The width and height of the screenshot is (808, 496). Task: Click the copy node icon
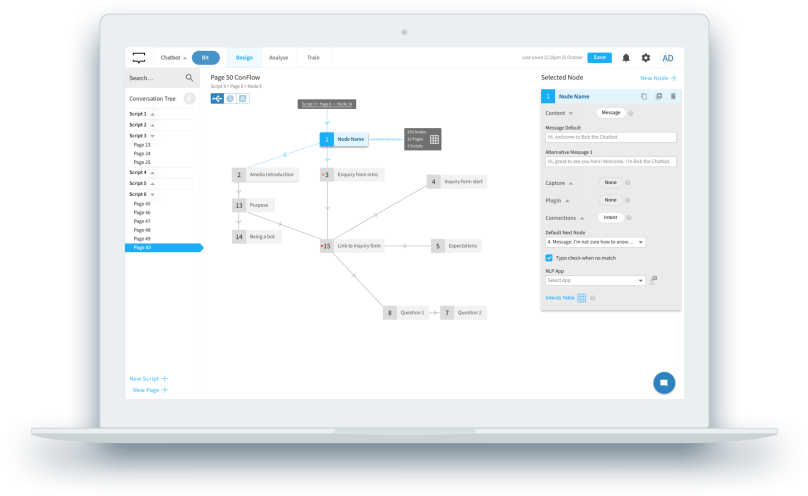(643, 96)
